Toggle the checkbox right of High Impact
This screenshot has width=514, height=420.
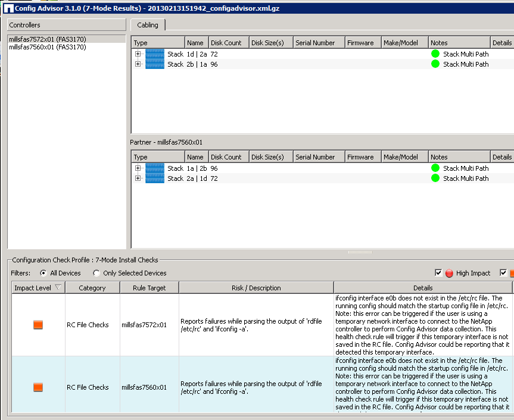pyautogui.click(x=503, y=272)
